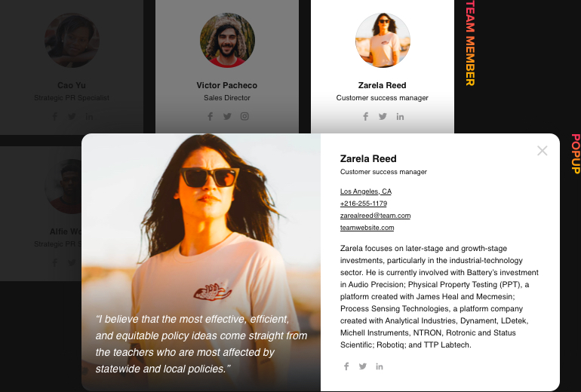Image resolution: width=581 pixels, height=392 pixels.
Task: Click Facebook icon under Cao Yu
Action: [x=55, y=117]
